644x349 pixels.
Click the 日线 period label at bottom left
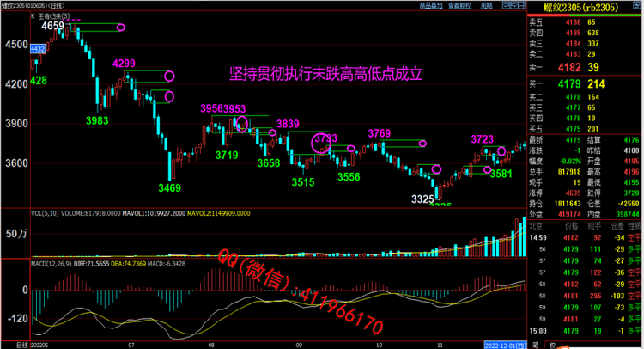21,345
